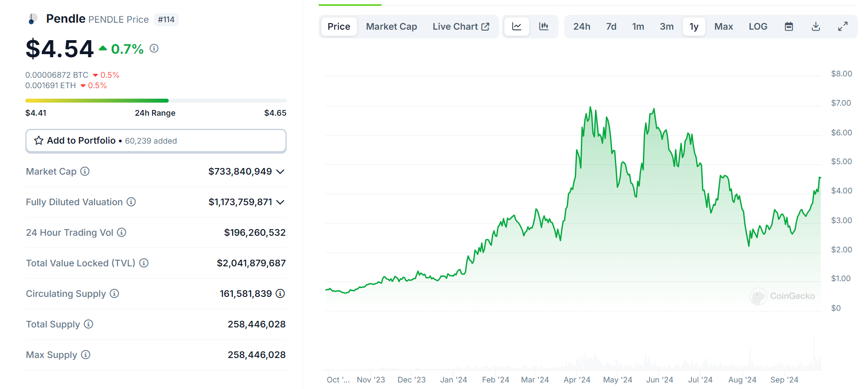Expand Market Cap value chevron
The height and width of the screenshot is (389, 868).
point(281,172)
